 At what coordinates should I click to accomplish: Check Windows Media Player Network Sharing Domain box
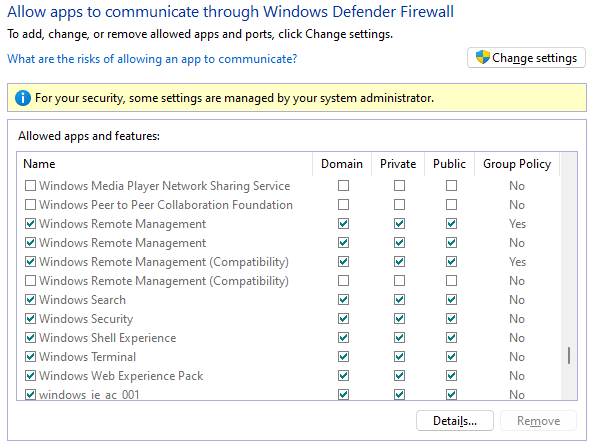click(343, 186)
